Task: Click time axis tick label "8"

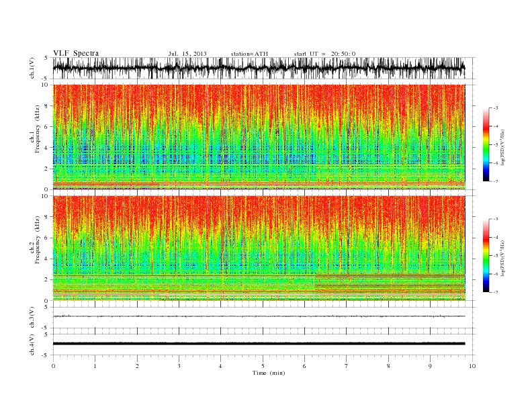Action: (x=388, y=366)
